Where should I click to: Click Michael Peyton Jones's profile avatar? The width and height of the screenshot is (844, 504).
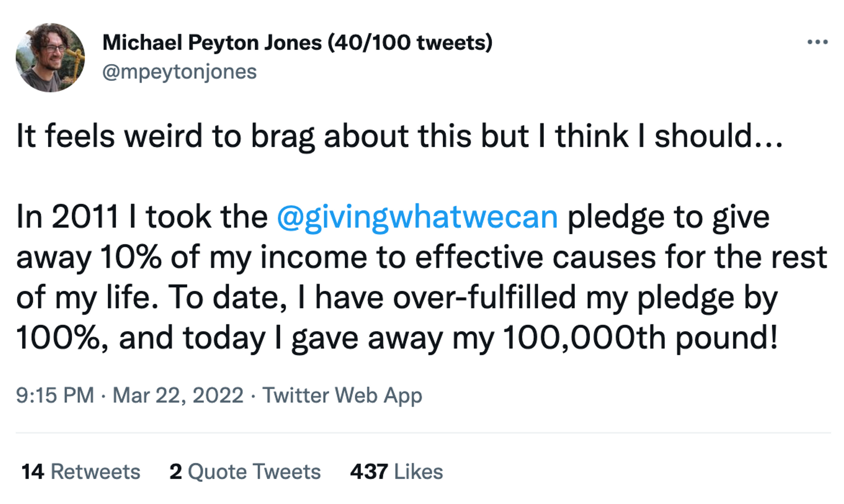click(50, 57)
